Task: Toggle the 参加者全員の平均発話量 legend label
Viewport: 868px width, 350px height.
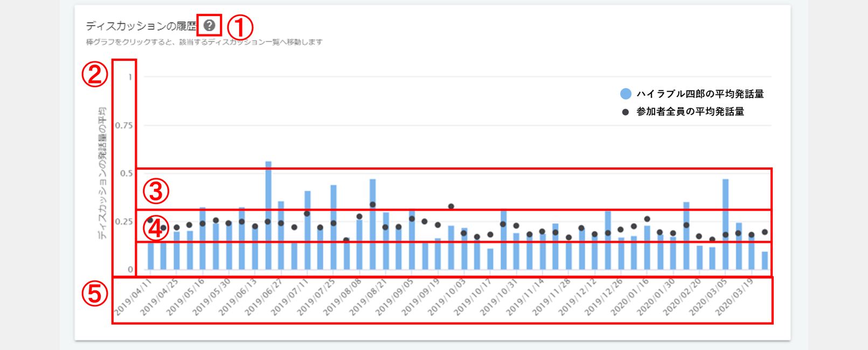Action: (690, 112)
